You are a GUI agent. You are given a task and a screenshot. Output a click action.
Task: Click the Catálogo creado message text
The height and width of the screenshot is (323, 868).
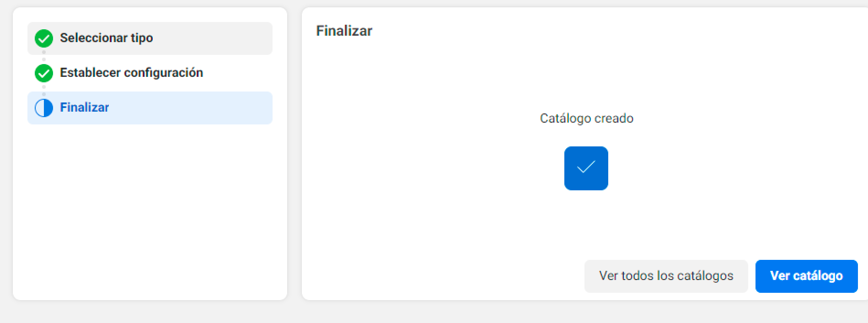pyautogui.click(x=586, y=118)
